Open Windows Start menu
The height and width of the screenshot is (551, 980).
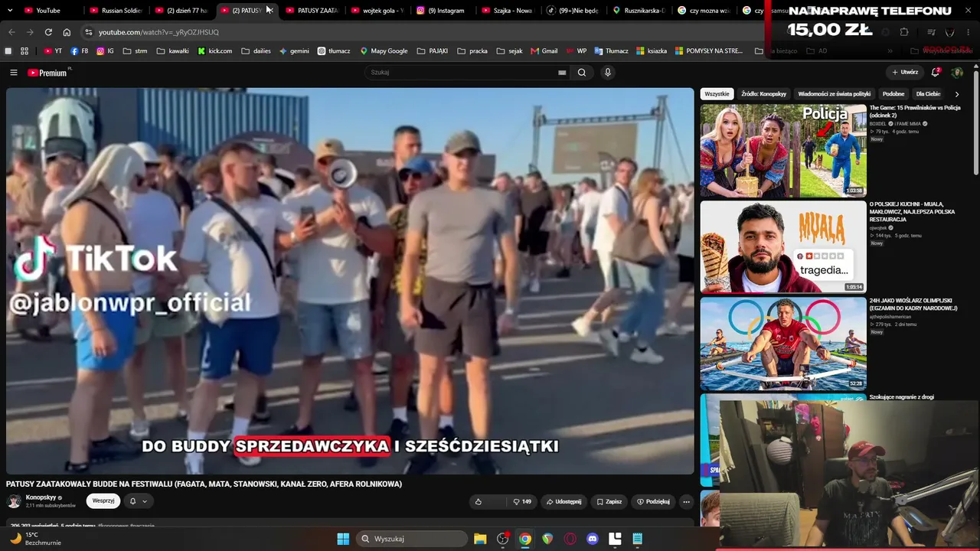click(343, 539)
